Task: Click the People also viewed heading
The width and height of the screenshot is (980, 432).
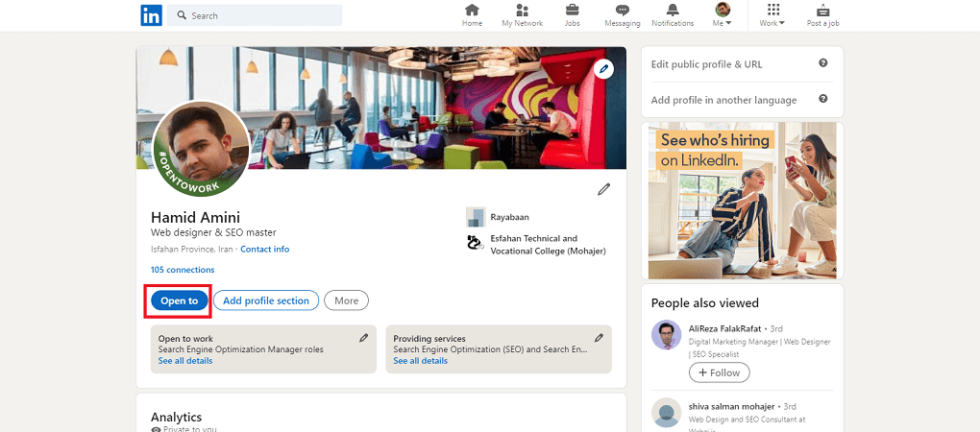Action: 705,302
